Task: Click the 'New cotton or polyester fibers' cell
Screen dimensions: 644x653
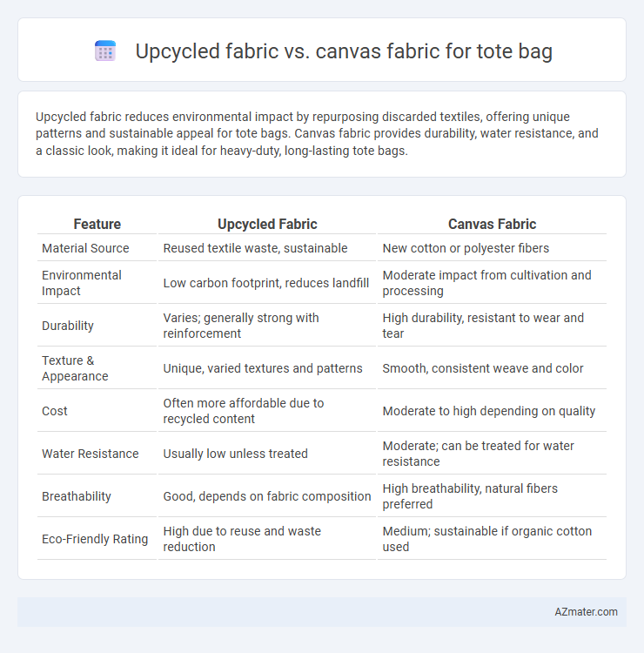Action: (x=466, y=248)
